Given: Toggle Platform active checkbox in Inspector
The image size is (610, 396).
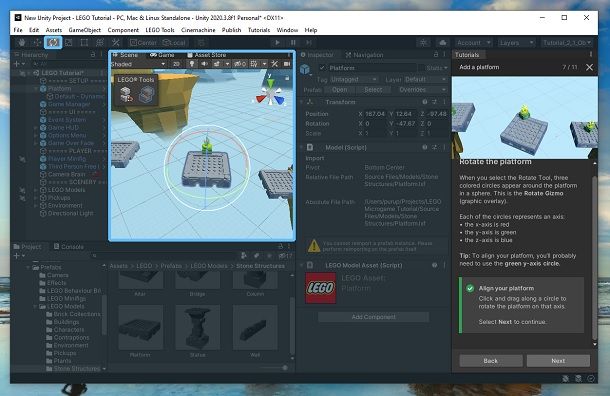Looking at the screenshot, I should point(322,68).
